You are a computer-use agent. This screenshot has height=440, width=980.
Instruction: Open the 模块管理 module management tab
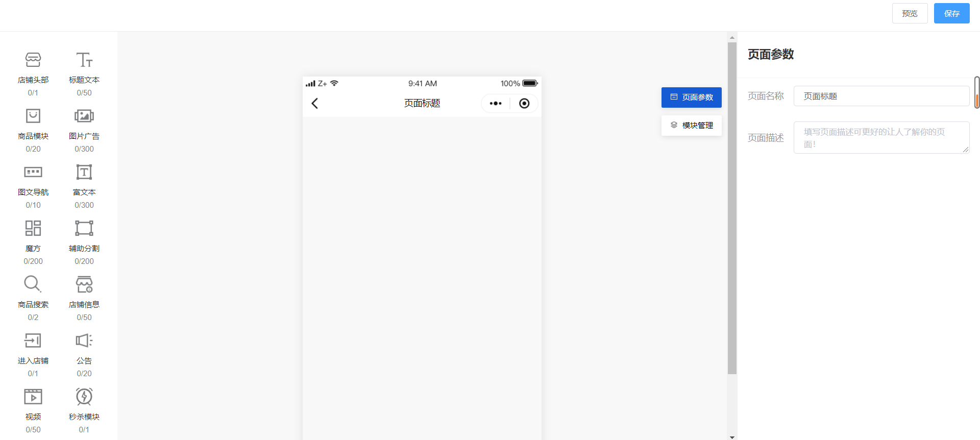click(x=692, y=125)
